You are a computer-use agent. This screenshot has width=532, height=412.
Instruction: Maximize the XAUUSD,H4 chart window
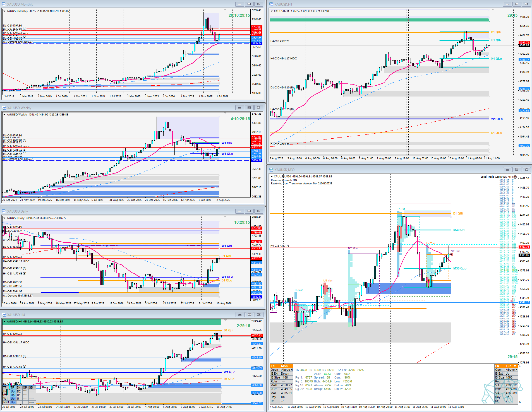coord(249,315)
